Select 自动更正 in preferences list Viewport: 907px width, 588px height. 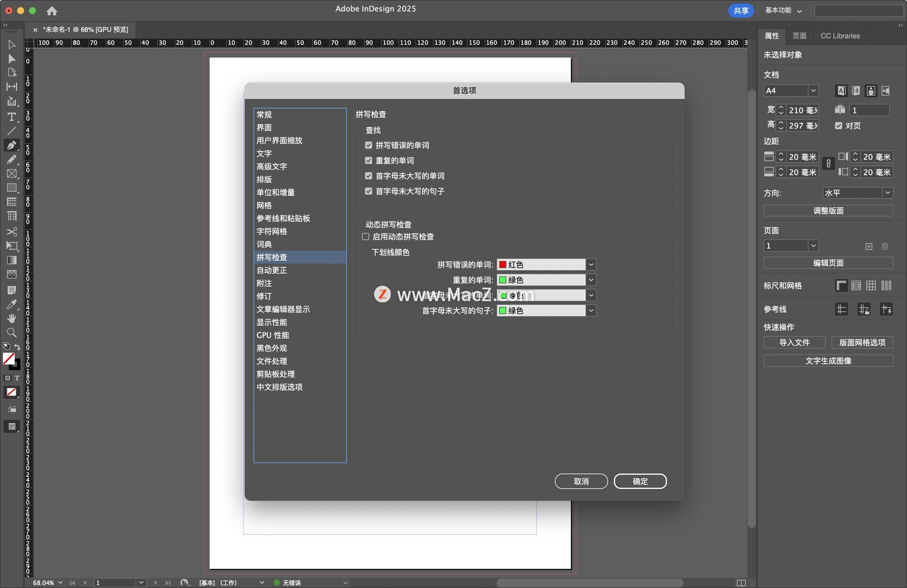coord(272,270)
